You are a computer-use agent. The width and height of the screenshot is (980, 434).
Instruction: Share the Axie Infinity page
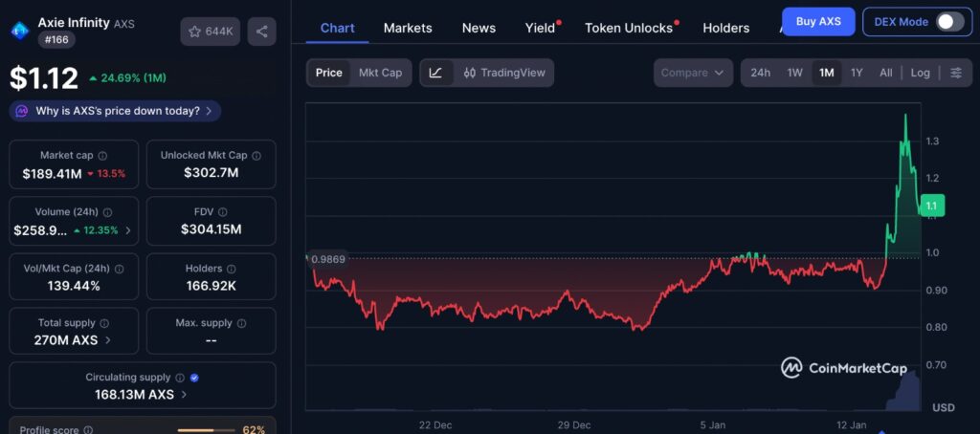pos(262,32)
